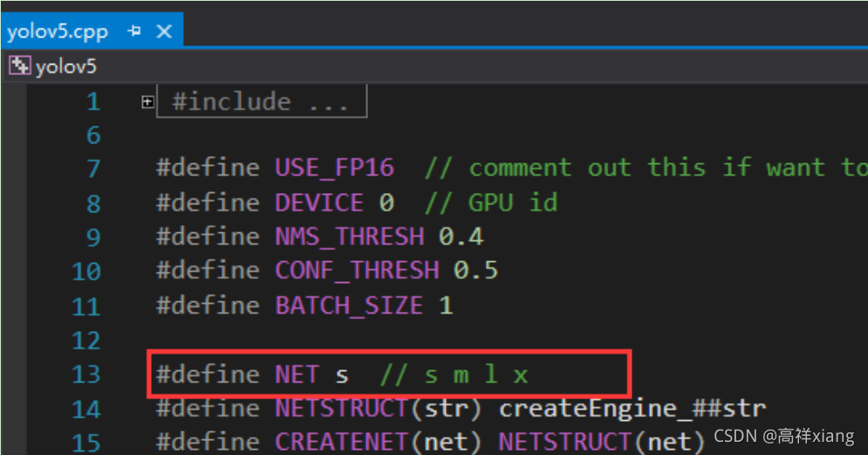
Task: Click the collapsed #include ... code box
Action: tap(262, 101)
